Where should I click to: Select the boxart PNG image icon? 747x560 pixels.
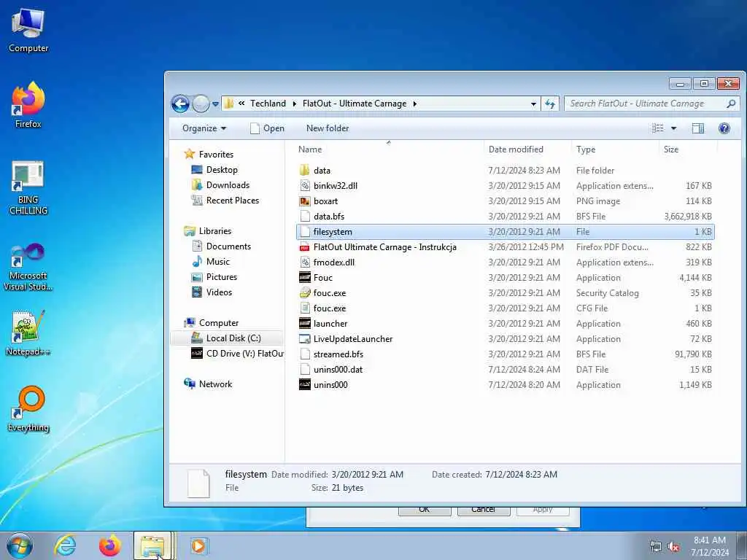(305, 201)
